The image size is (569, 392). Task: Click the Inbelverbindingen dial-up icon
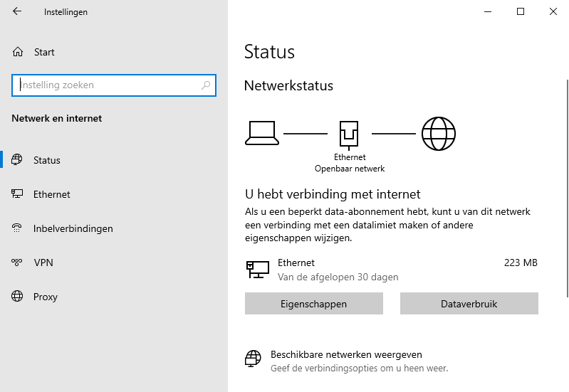point(18,228)
